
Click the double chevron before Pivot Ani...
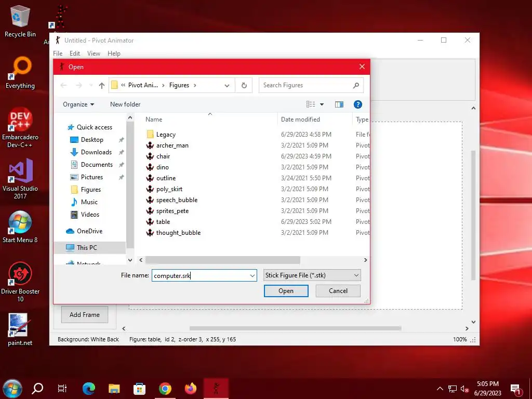[x=123, y=85]
